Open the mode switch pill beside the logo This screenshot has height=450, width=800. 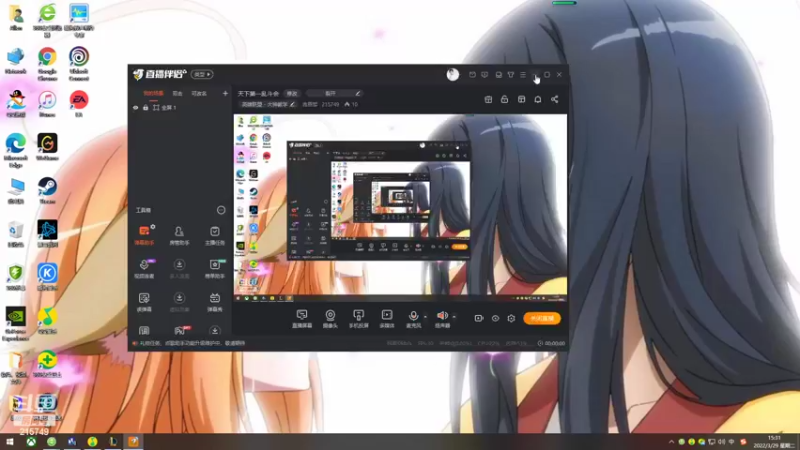202,74
